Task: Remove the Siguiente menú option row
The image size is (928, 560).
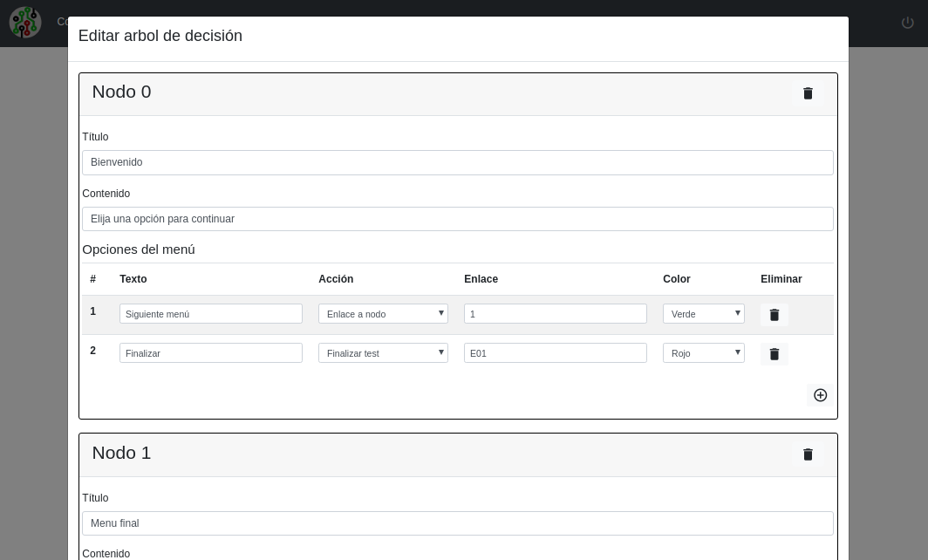Action: click(774, 315)
